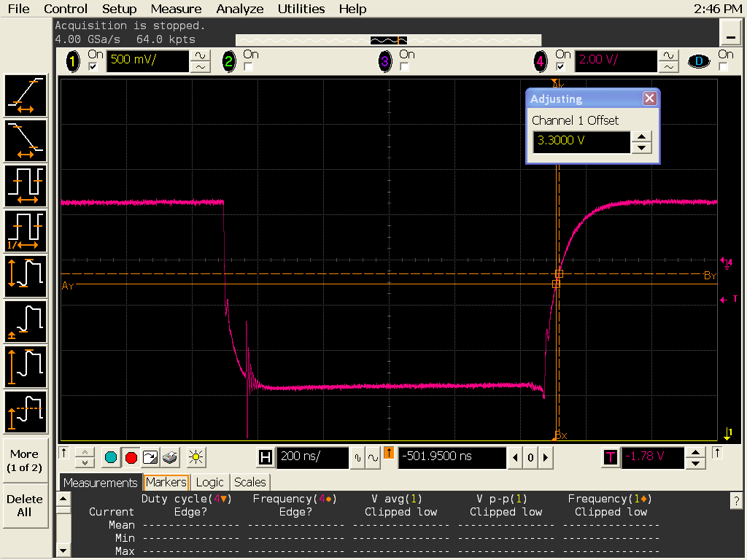
Task: Decrease channel 1 vertical scale
Action: click(200, 67)
